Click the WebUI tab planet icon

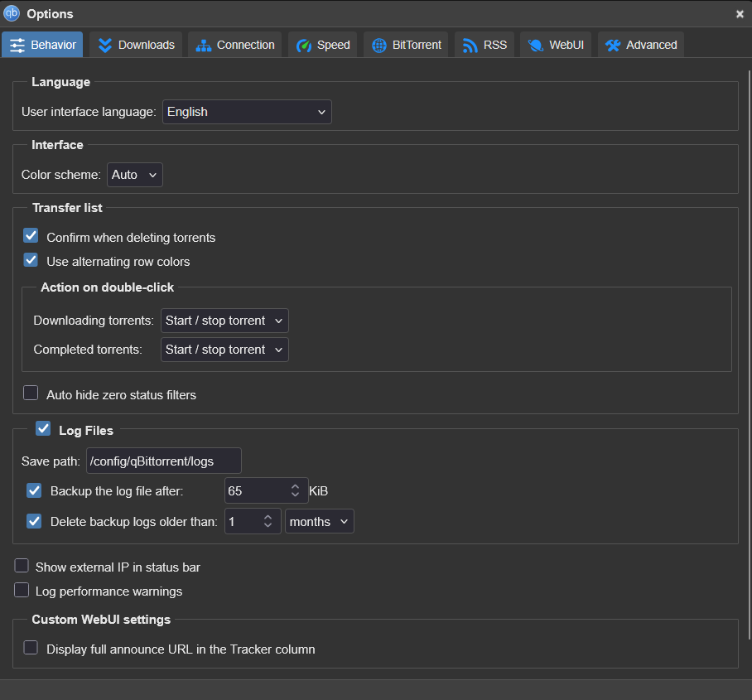(535, 45)
